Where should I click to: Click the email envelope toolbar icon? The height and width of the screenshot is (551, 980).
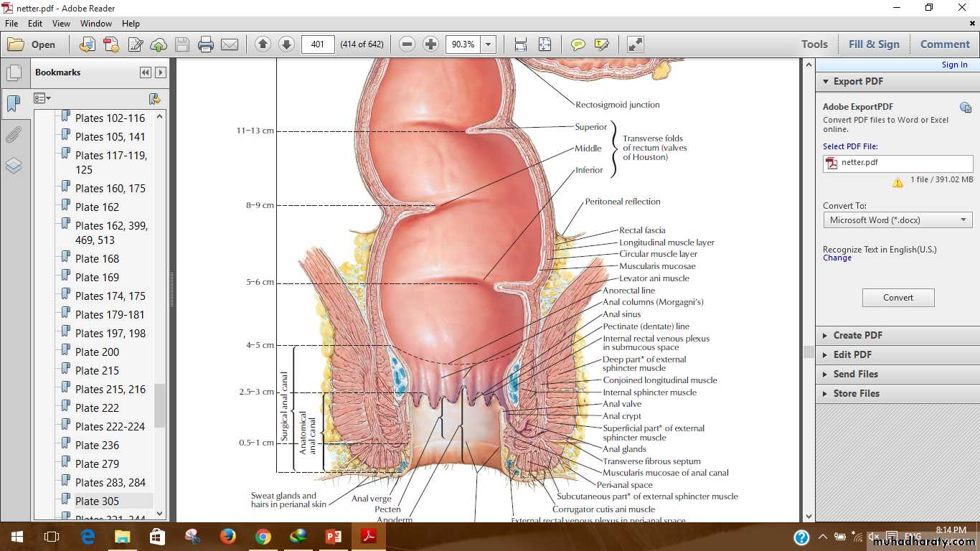coord(230,44)
